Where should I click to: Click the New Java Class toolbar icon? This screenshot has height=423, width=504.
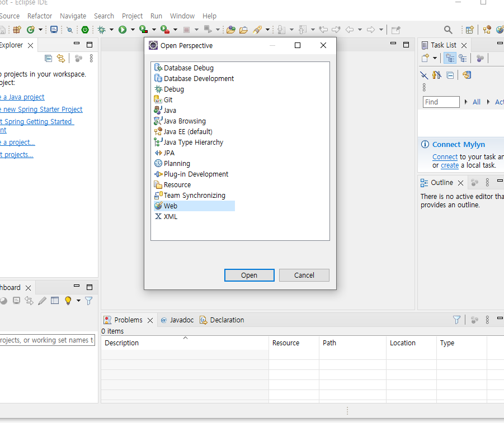(31, 30)
